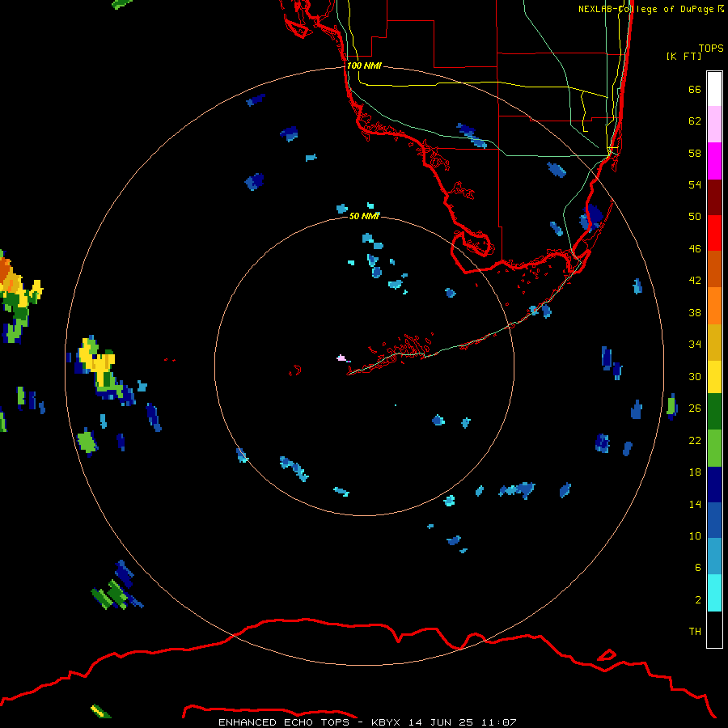The height and width of the screenshot is (728, 728).
Task: Select the light pink legend swatch
Action: (714, 124)
